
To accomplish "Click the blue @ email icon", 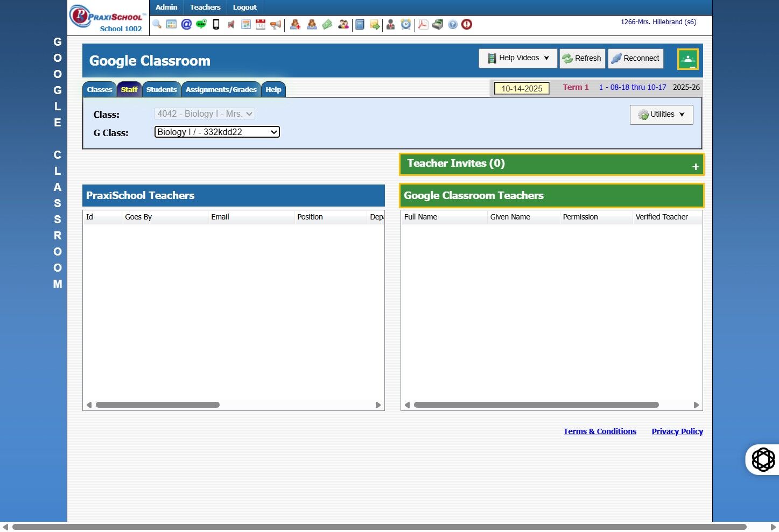I will [186, 24].
